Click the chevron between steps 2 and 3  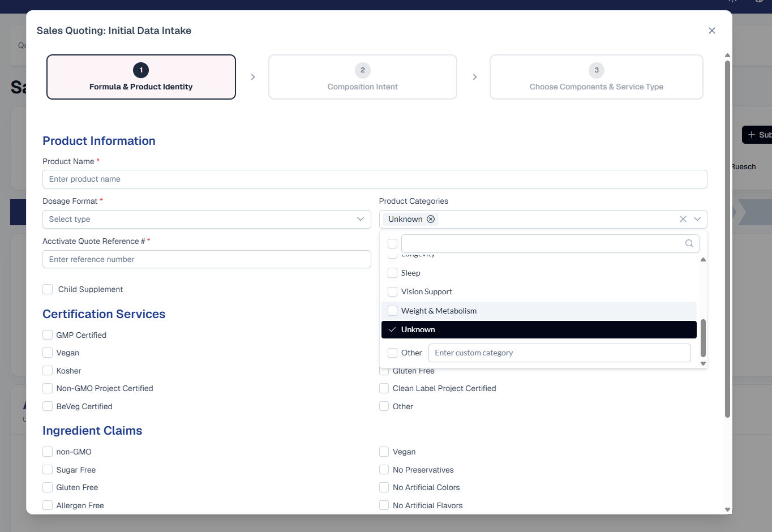point(475,77)
